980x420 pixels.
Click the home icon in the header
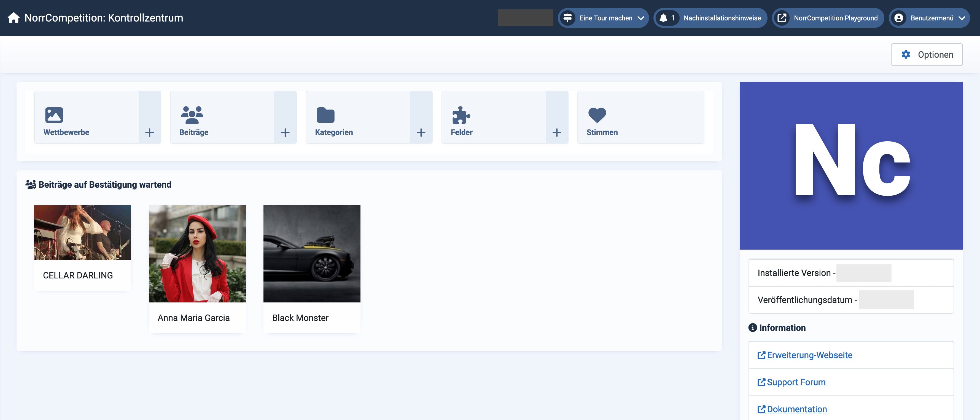coord(14,18)
